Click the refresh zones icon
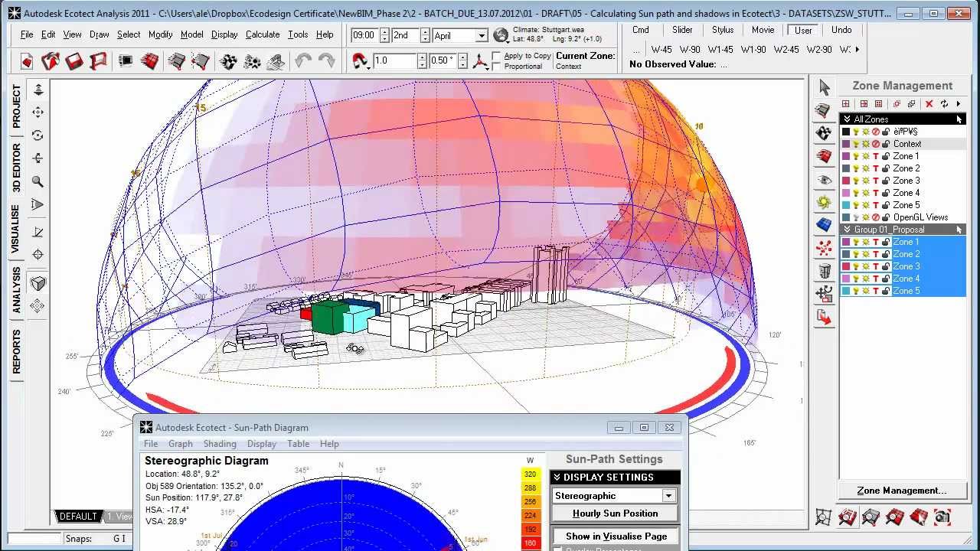980x551 pixels. point(944,104)
